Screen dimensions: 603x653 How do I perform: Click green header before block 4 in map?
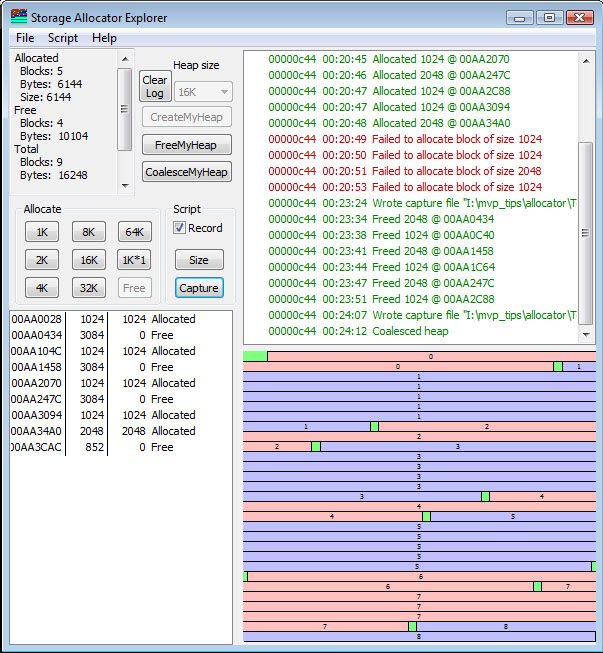tap(485, 496)
